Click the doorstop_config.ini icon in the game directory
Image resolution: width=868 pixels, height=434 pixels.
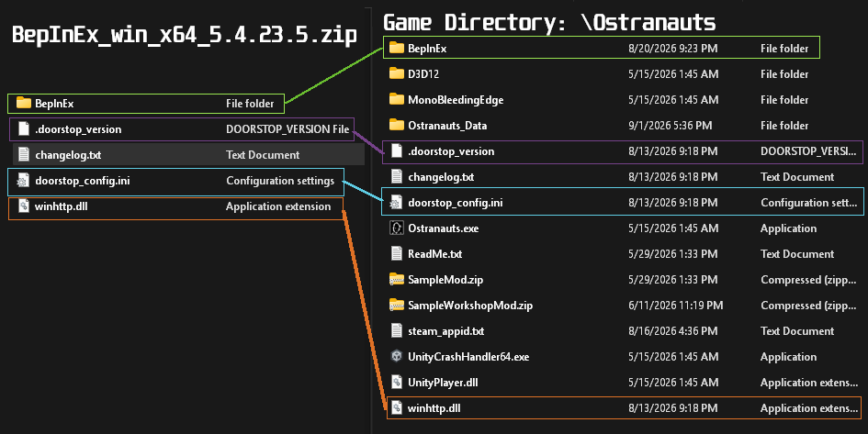(396, 203)
